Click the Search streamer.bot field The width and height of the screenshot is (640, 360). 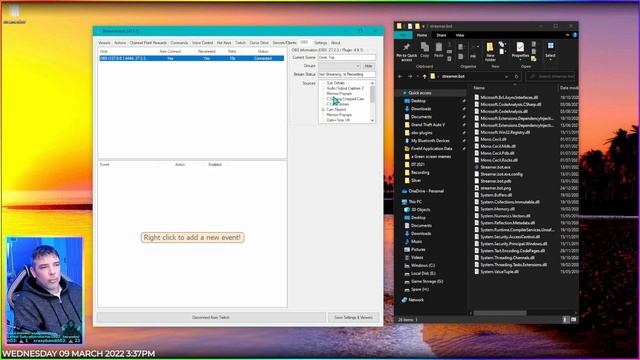click(551, 76)
